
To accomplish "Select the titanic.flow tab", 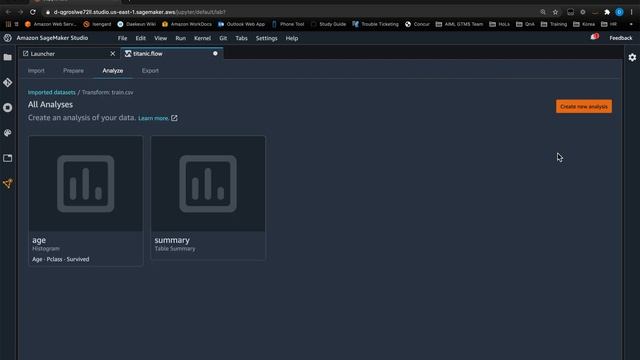I will pyautogui.click(x=171, y=53).
